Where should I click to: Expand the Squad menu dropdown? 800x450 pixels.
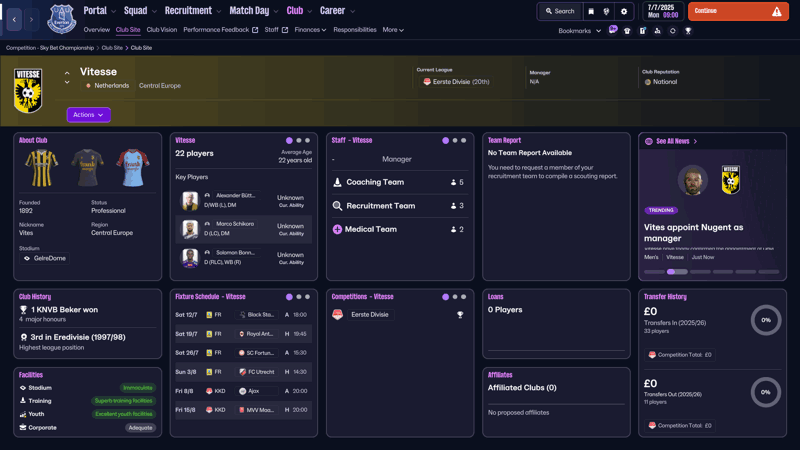(x=154, y=11)
